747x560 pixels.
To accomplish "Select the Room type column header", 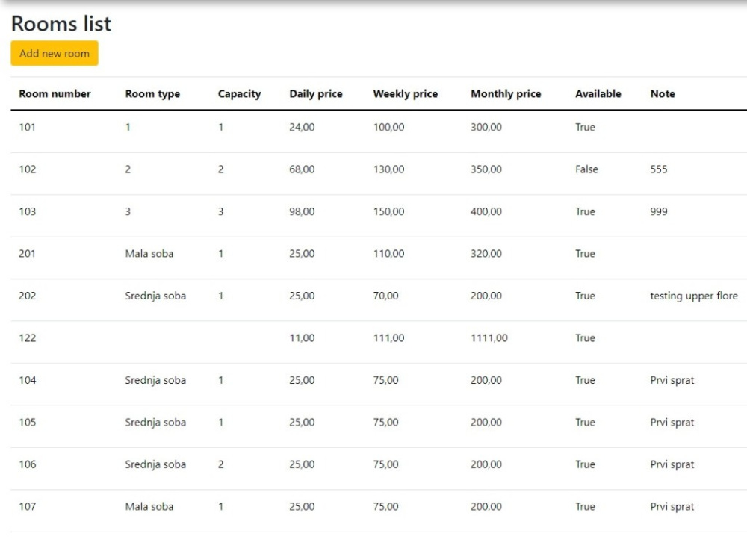I will (x=152, y=94).
